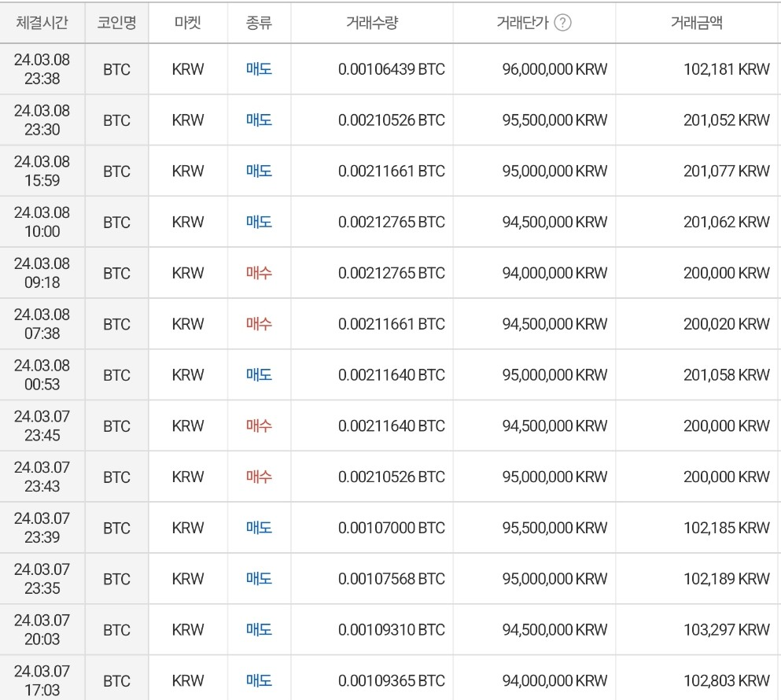Click the 거래단가 column header text
The width and height of the screenshot is (781, 700).
point(522,23)
